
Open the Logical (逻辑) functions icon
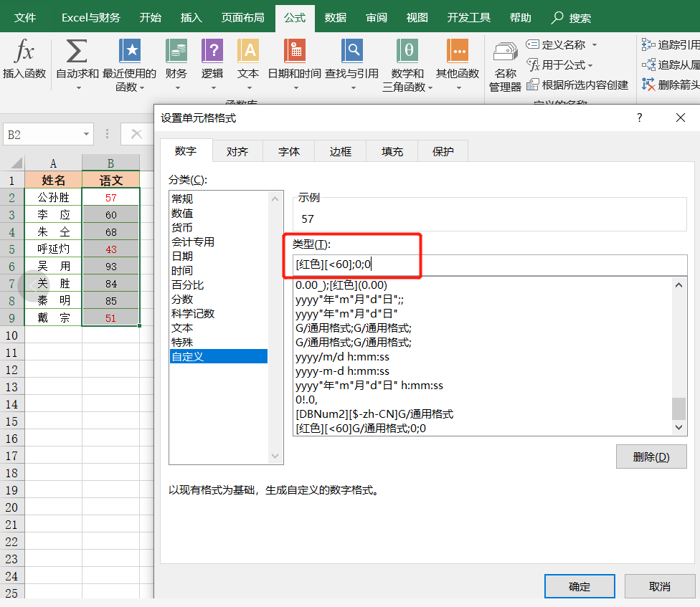click(212, 50)
